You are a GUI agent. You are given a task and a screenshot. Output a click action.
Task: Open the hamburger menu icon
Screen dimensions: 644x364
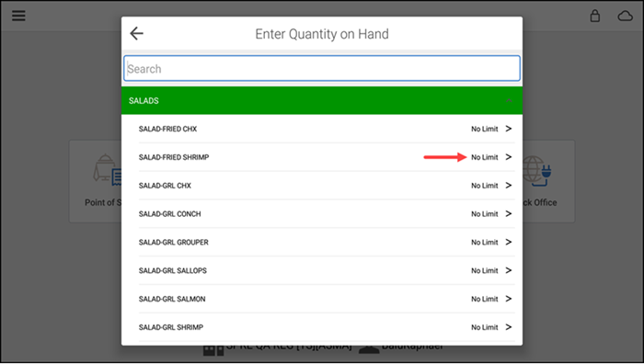click(18, 16)
